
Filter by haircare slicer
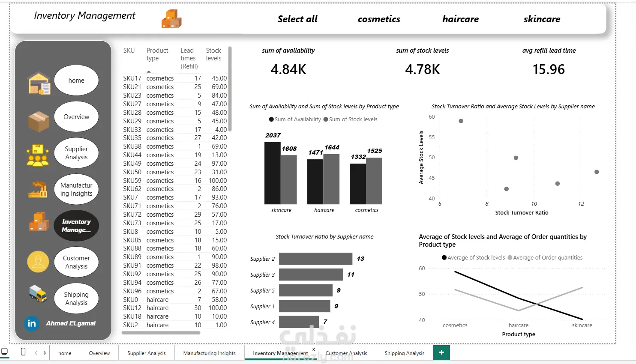[x=461, y=19]
